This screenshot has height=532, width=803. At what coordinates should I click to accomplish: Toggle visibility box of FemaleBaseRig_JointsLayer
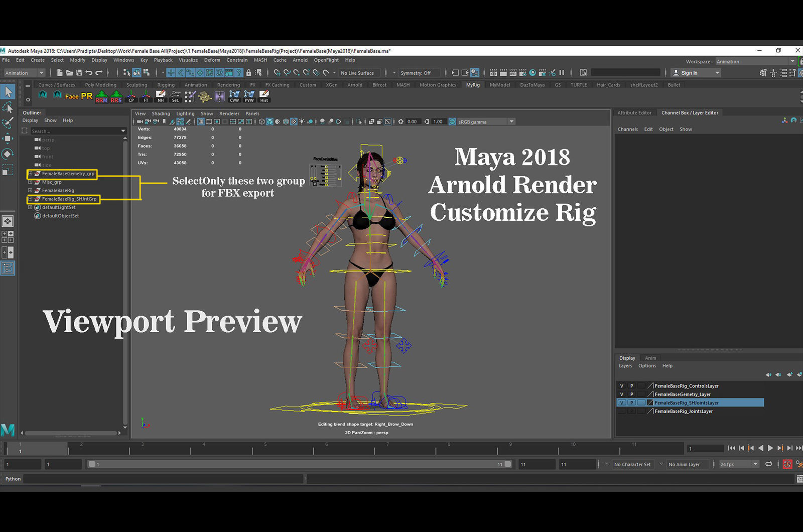622,412
